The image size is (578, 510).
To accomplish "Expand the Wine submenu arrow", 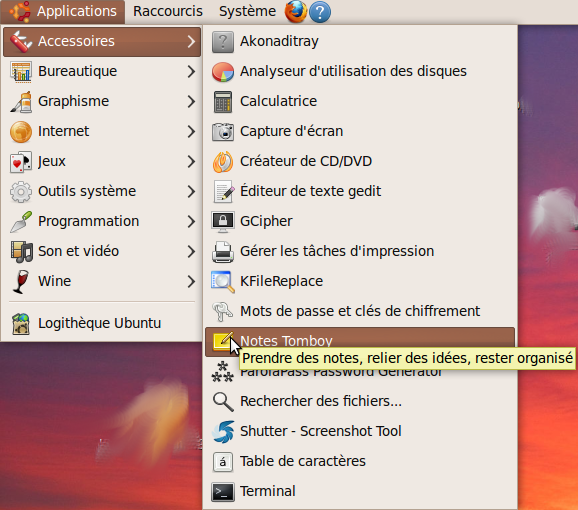I will [x=191, y=282].
